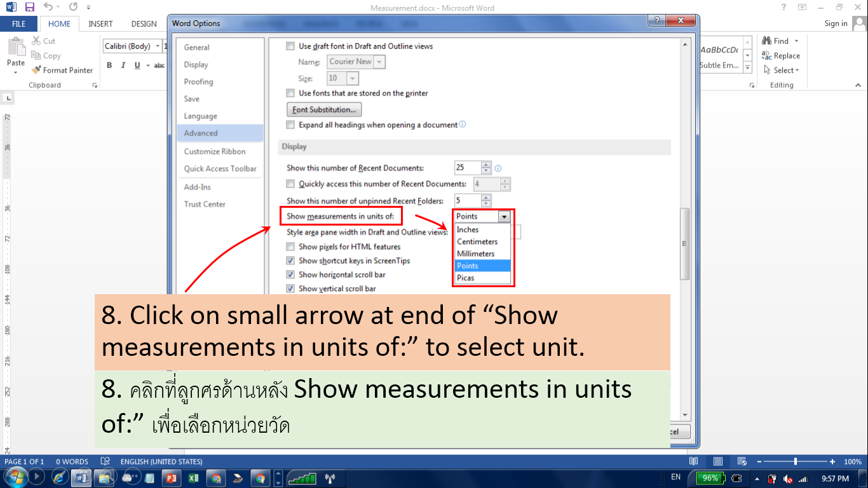Open Excel from the taskbar
Screen dimensions: 868x488
click(194, 478)
